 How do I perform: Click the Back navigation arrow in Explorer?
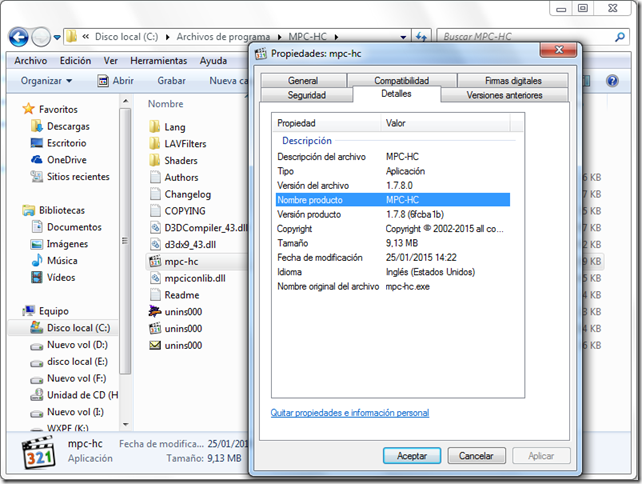coord(18,37)
